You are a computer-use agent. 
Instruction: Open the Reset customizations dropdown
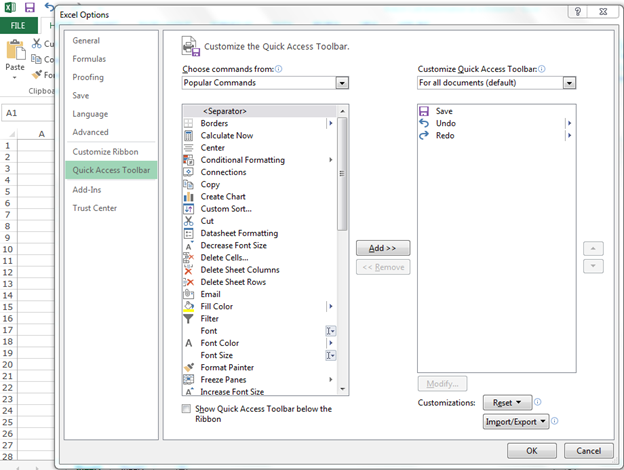(507, 402)
